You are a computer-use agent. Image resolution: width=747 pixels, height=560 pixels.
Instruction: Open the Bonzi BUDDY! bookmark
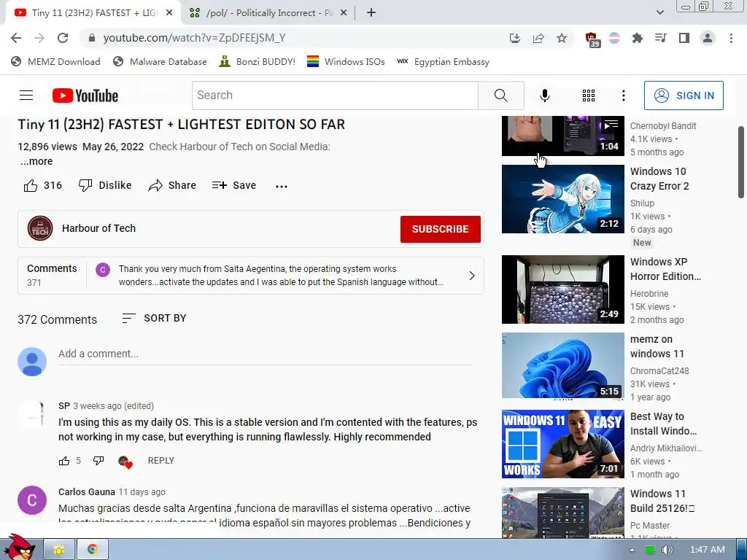pos(258,62)
